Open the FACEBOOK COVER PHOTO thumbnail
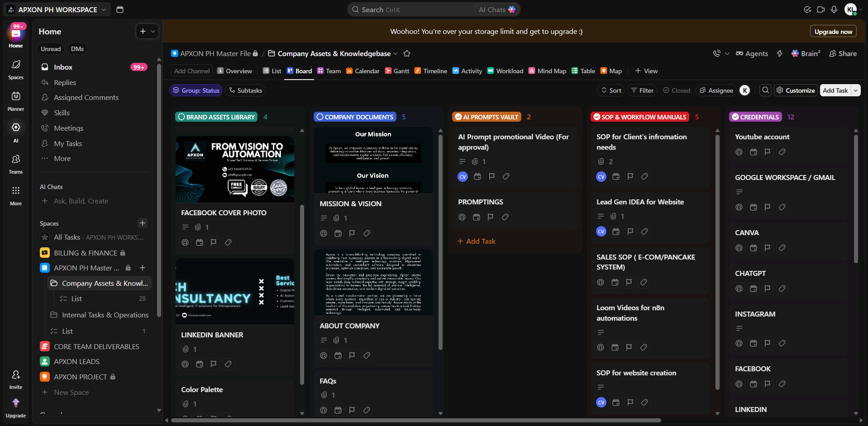This screenshot has height=426, width=868. (235, 169)
